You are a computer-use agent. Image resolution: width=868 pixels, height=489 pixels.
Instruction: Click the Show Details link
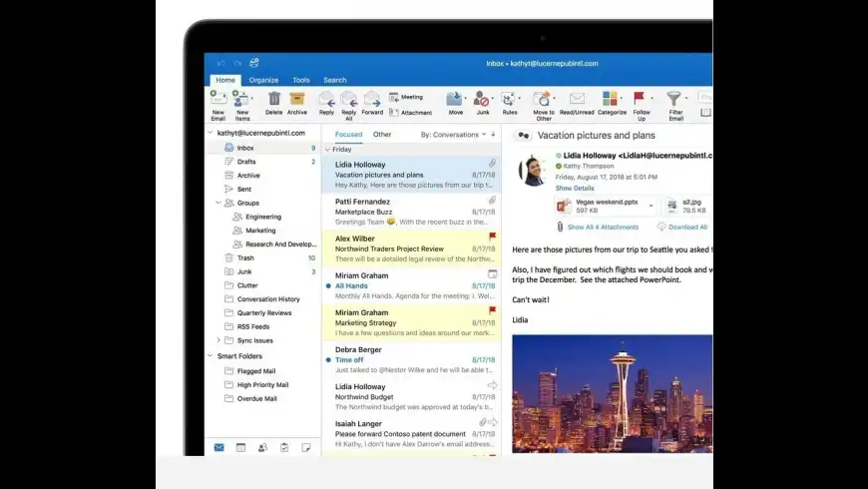tap(575, 189)
